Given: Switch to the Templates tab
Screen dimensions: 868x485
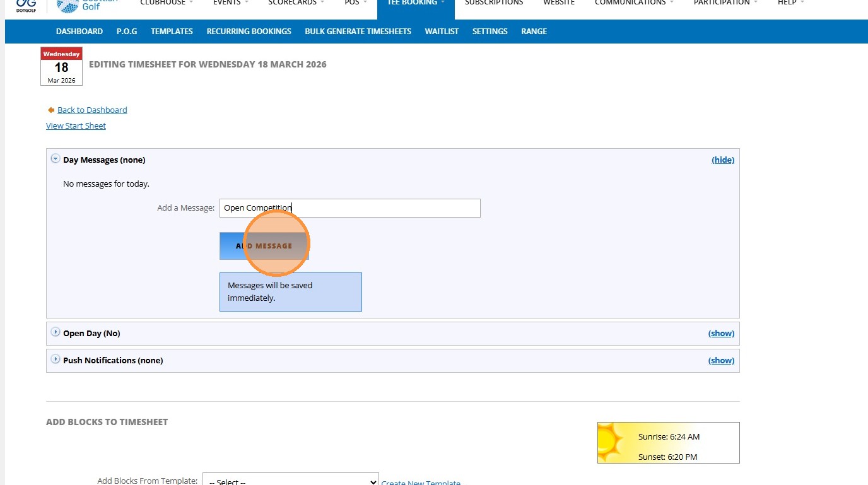Looking at the screenshot, I should click(x=172, y=31).
